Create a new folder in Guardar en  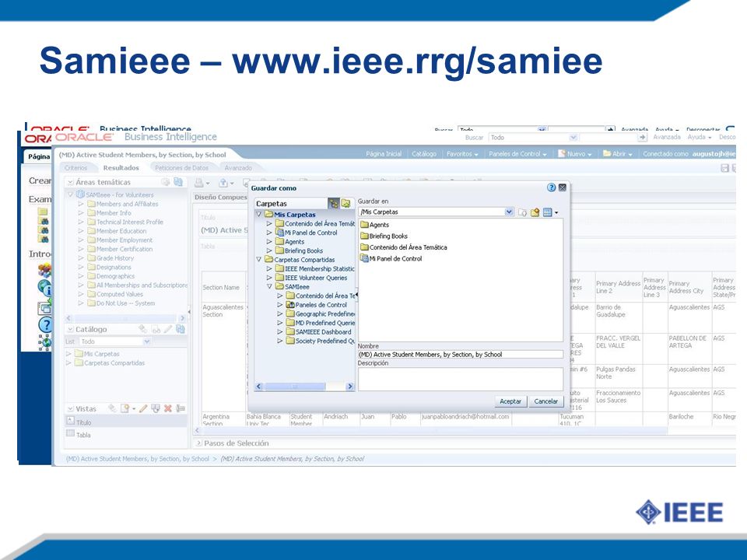pyautogui.click(x=535, y=212)
